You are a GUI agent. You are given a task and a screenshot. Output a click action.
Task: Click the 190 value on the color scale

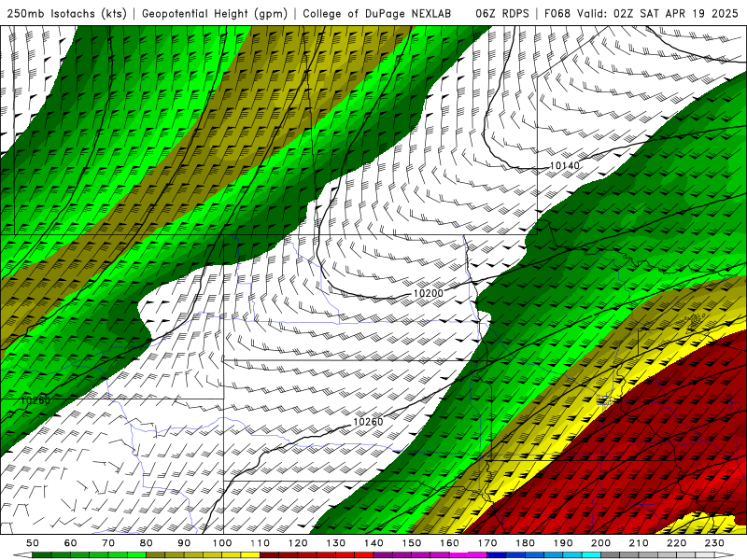[x=563, y=543]
